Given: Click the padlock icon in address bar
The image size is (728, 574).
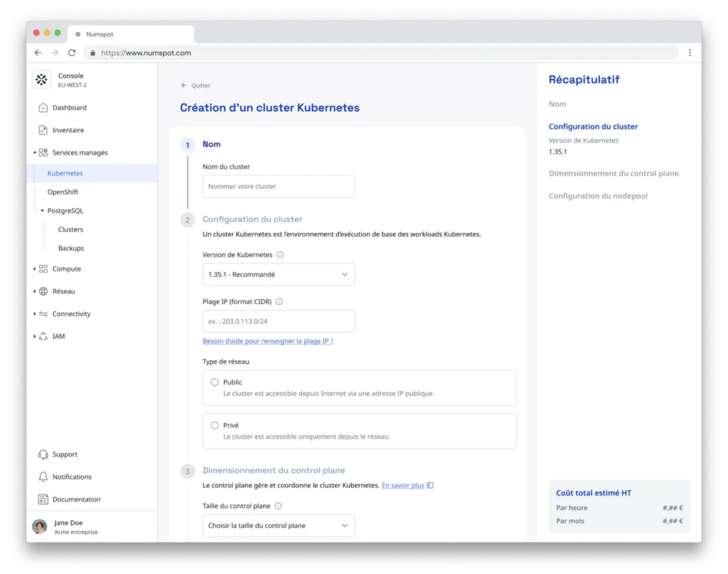Looking at the screenshot, I should click(93, 53).
